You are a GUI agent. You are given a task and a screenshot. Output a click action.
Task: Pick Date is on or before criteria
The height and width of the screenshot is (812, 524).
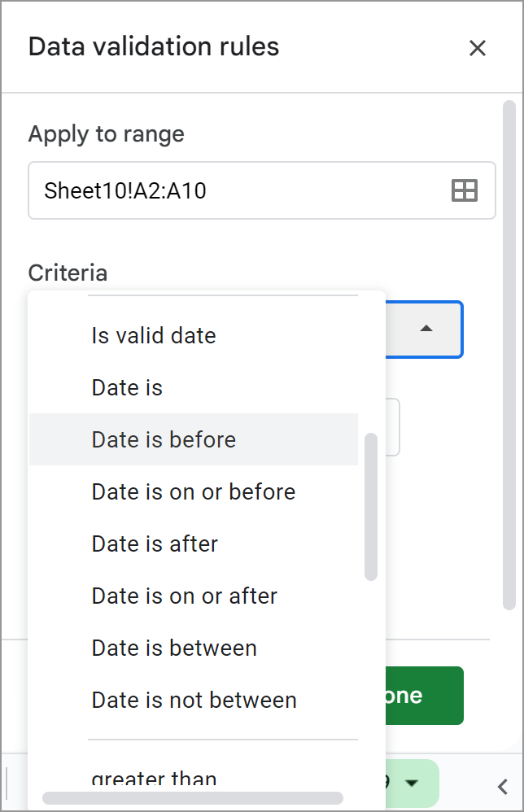click(x=193, y=491)
